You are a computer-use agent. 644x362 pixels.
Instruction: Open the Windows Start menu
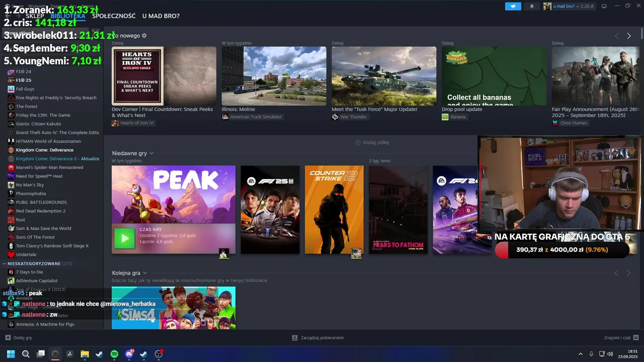click(11, 354)
